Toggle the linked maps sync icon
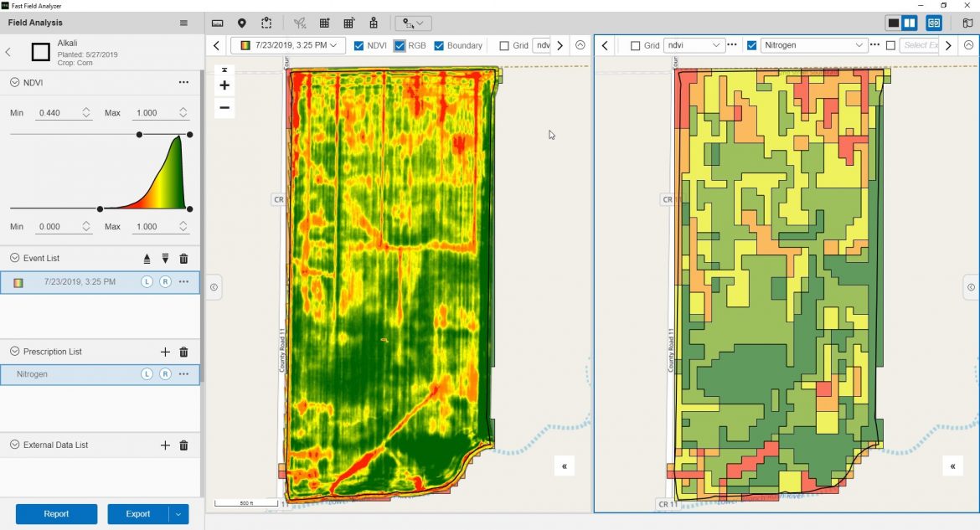Screen dimensions: 980x530 click(934, 23)
